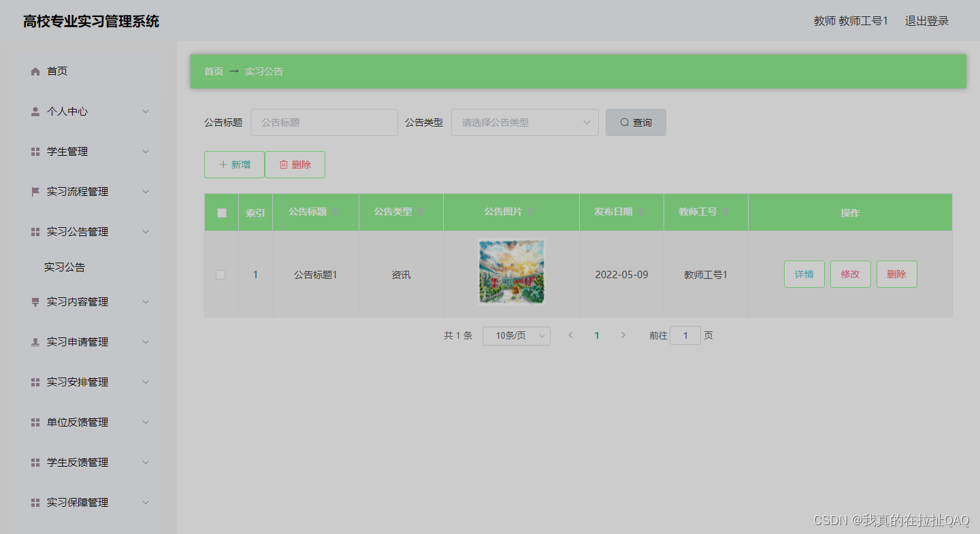This screenshot has width=980, height=534.
Task: Click page number 1 in pagination
Action: coord(597,335)
